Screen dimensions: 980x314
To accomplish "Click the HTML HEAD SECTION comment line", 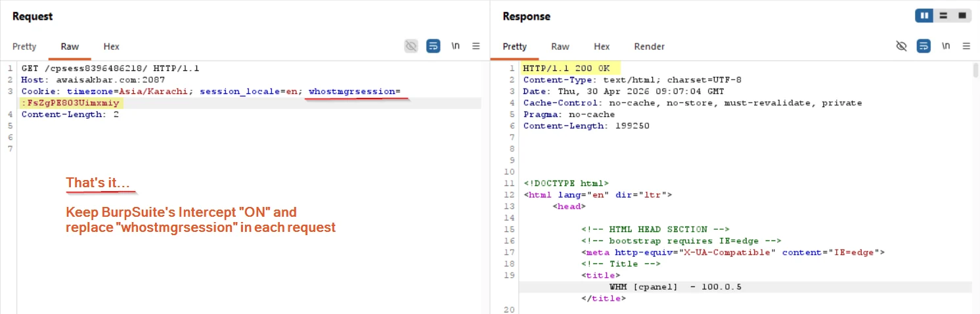I will pyautogui.click(x=656, y=229).
